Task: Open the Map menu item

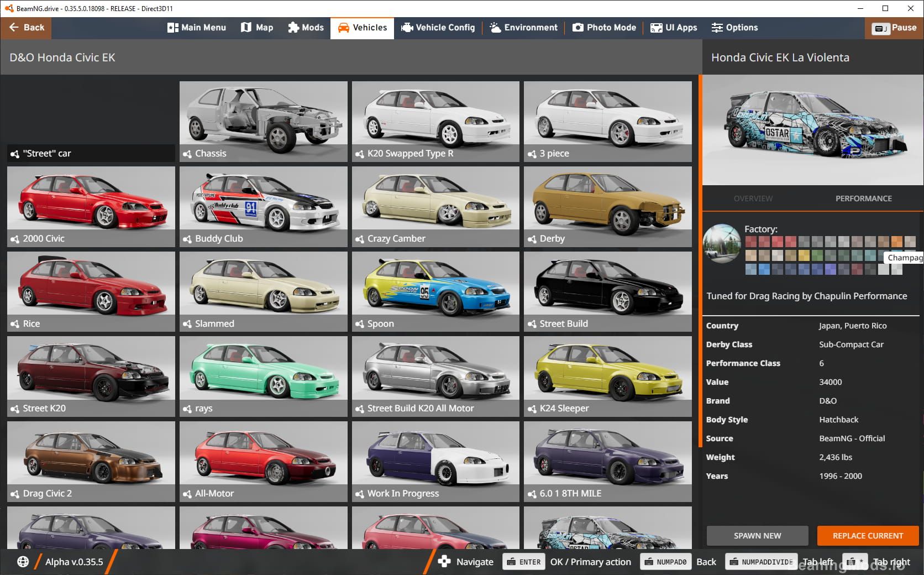Action: [257, 28]
